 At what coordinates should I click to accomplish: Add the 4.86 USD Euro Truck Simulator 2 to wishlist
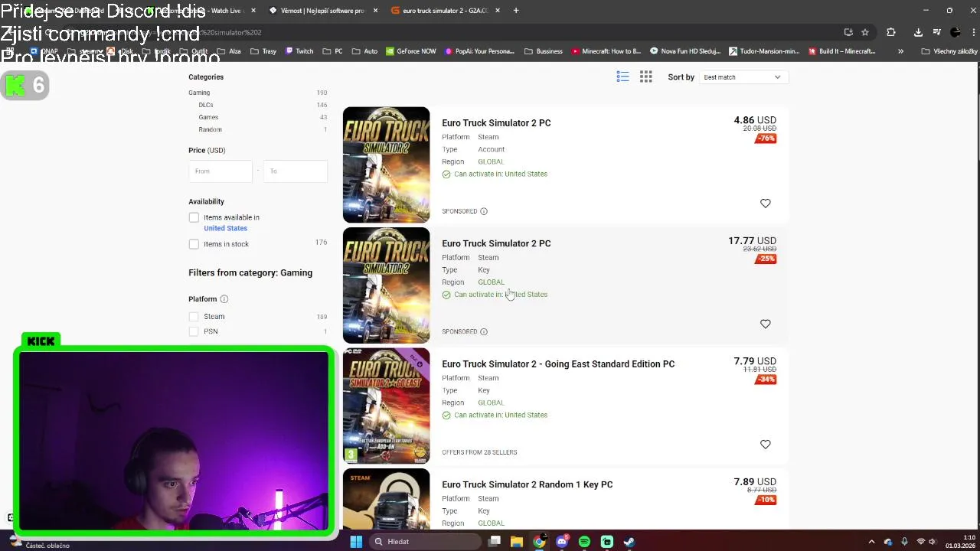[x=765, y=203]
